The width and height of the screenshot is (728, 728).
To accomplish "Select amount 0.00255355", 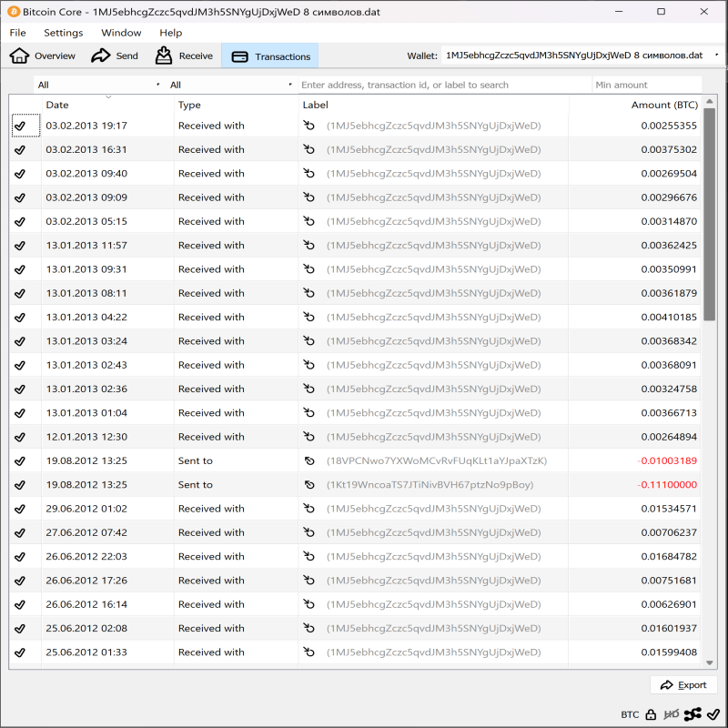I will (x=669, y=126).
